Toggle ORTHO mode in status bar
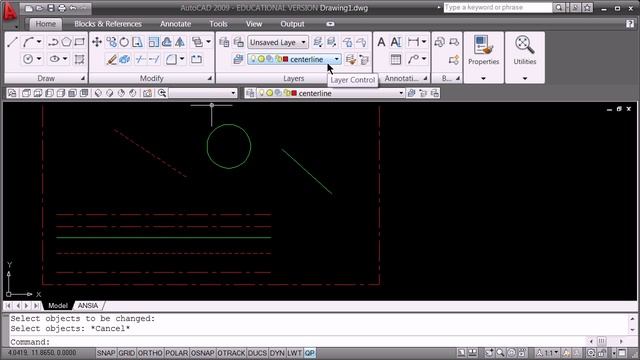This screenshot has height=360, width=640. 150,353
